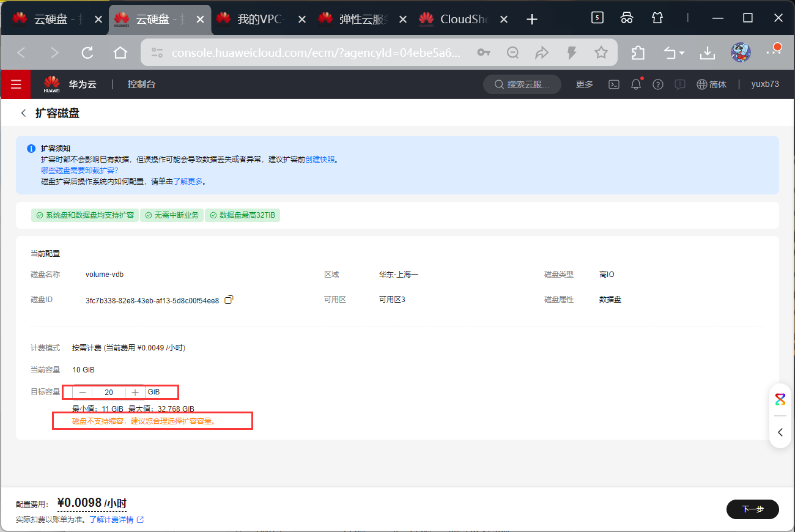Click the 搜索云服务 search box

pos(523,84)
